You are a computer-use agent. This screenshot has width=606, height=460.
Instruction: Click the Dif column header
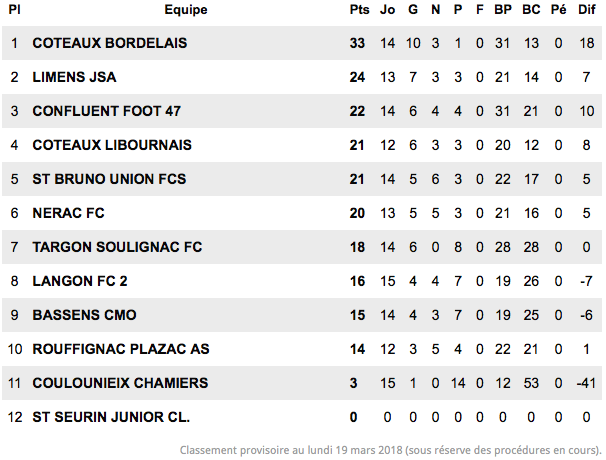tap(587, 10)
